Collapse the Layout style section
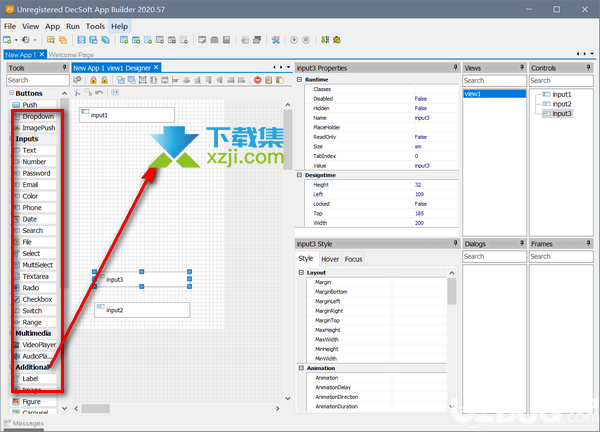This screenshot has height=432, width=600. click(x=301, y=272)
